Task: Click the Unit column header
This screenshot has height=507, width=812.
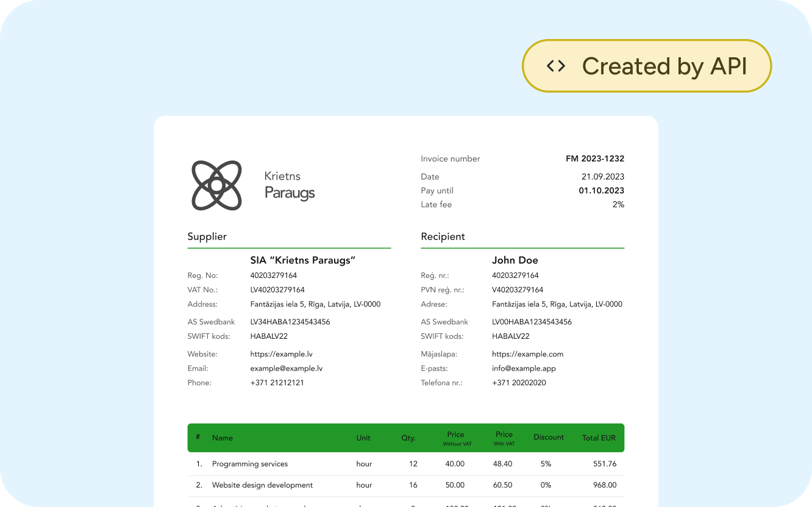Action: click(x=363, y=438)
